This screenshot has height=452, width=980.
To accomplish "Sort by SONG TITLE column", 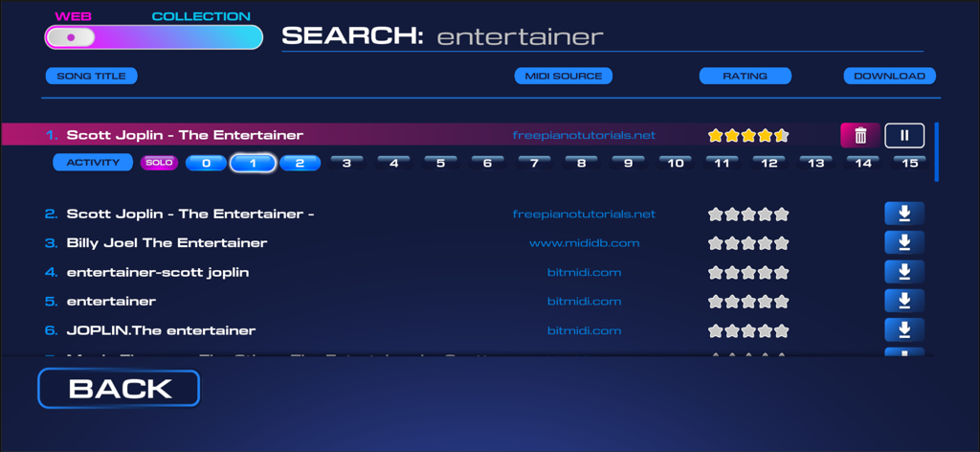I will [91, 77].
